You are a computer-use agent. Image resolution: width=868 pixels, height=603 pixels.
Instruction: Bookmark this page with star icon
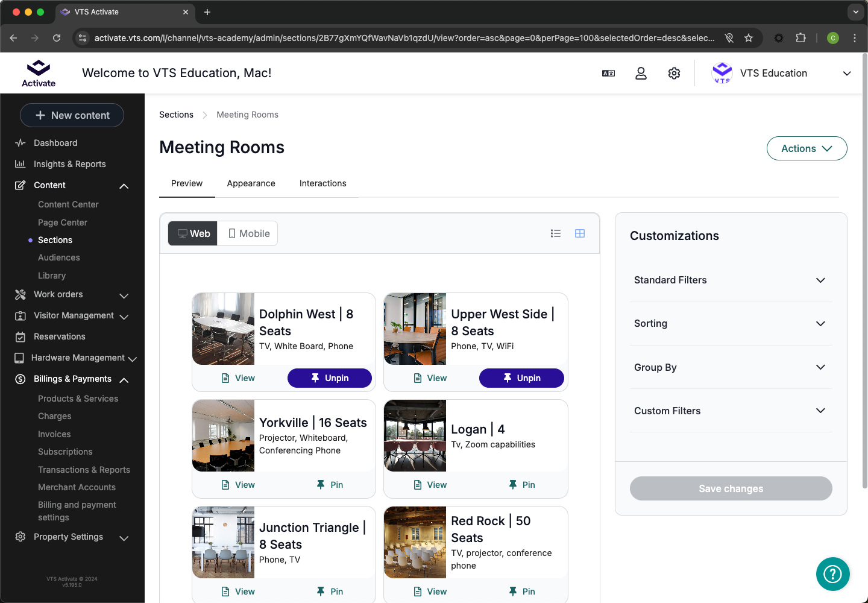click(749, 38)
